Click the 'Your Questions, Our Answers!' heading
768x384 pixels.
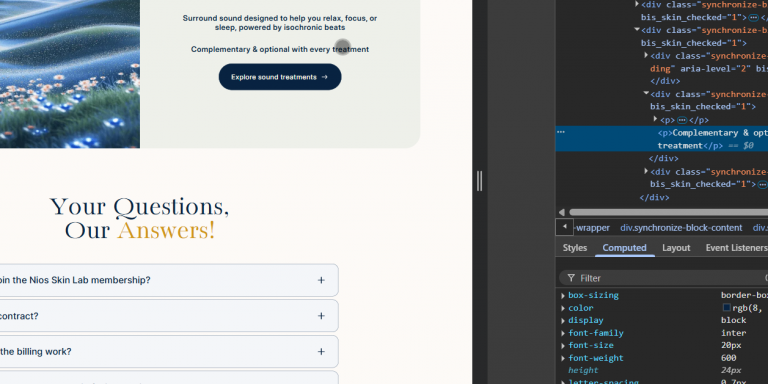(x=140, y=218)
